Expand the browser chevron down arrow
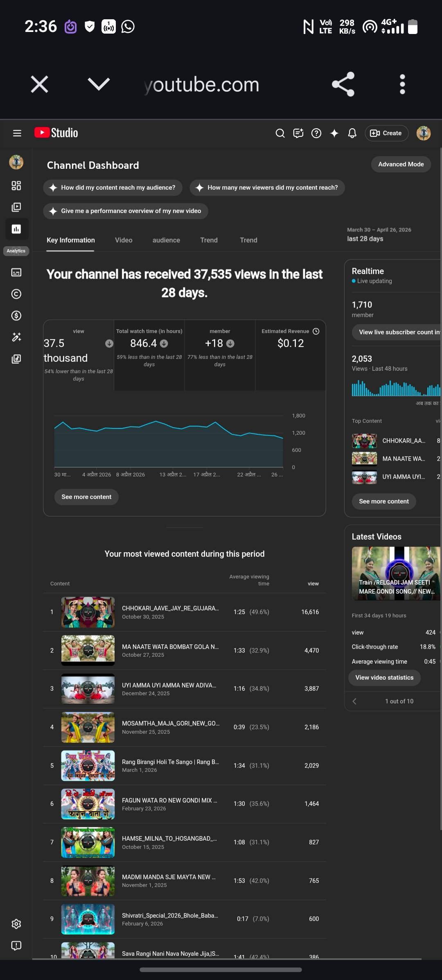This screenshot has width=442, height=980. [x=99, y=84]
